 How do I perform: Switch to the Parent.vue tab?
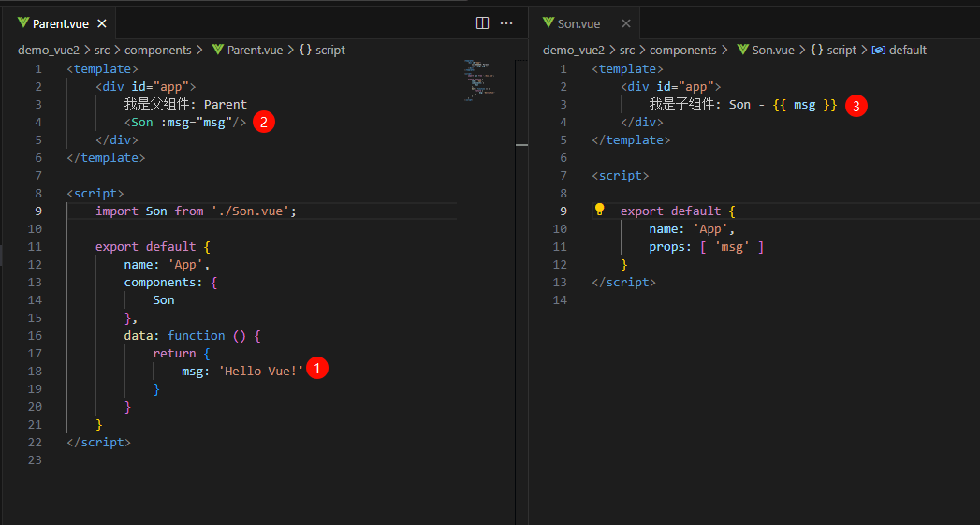pos(60,24)
